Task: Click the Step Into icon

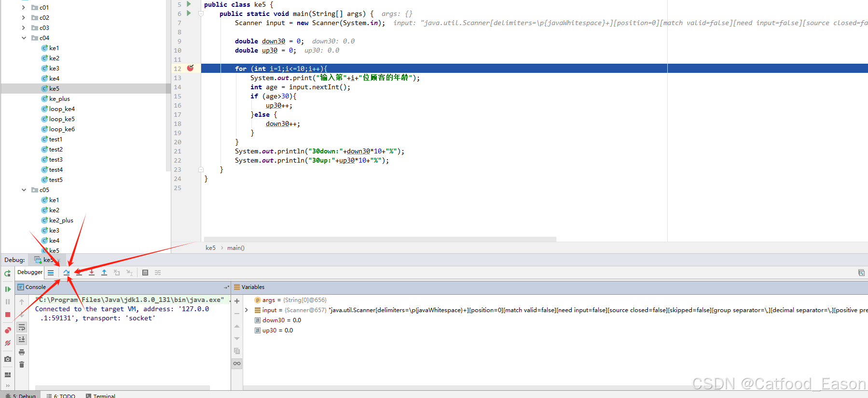Action: pos(79,273)
